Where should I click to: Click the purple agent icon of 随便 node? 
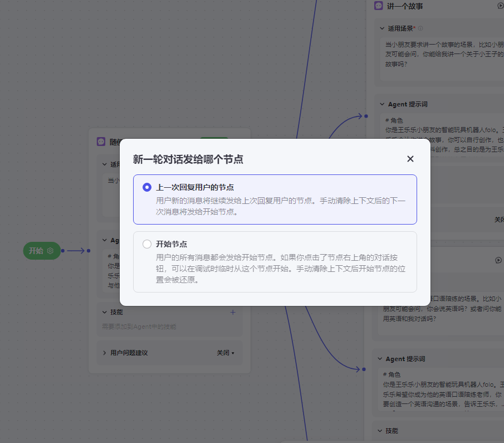click(x=101, y=142)
